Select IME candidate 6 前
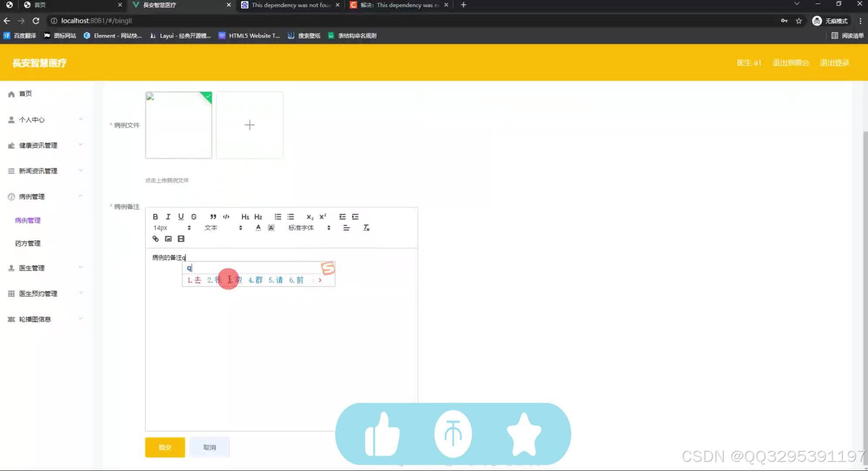 (296, 280)
